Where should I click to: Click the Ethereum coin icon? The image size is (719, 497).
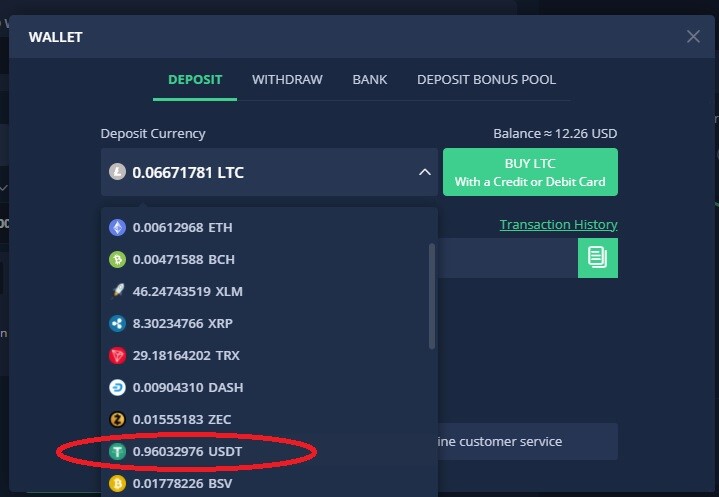pos(117,227)
